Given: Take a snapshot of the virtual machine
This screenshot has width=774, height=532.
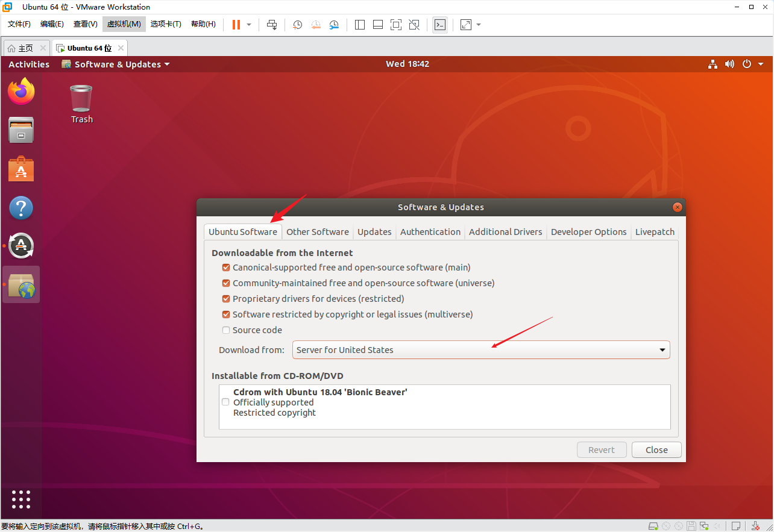Looking at the screenshot, I should [x=298, y=25].
